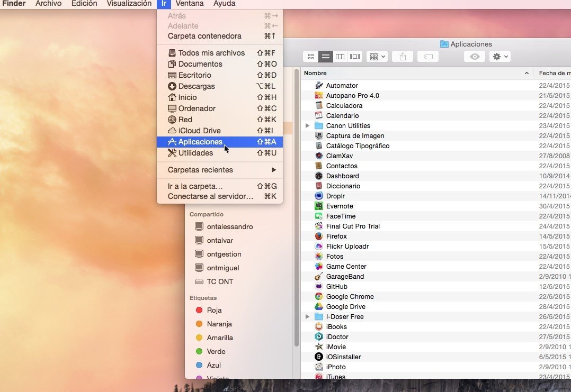Image resolution: width=571 pixels, height=392 pixels.
Task: Select the Calendario app icon
Action: click(x=319, y=115)
